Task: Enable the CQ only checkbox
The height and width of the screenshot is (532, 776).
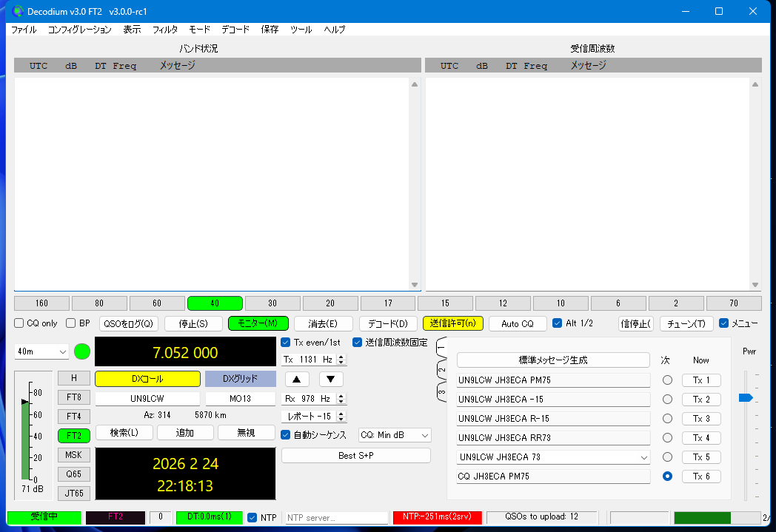Action: 19,323
